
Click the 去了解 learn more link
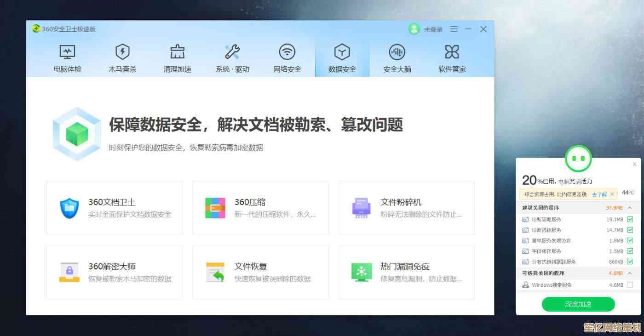tap(599, 194)
